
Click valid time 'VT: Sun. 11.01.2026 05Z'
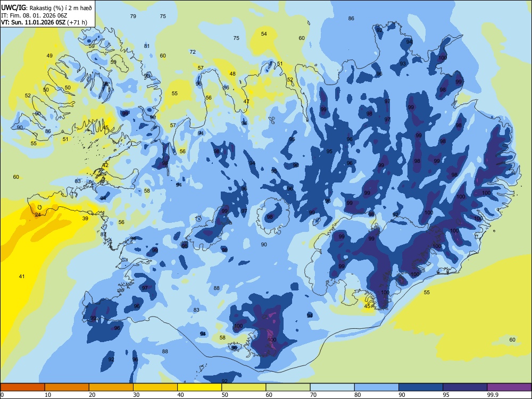[33, 23]
